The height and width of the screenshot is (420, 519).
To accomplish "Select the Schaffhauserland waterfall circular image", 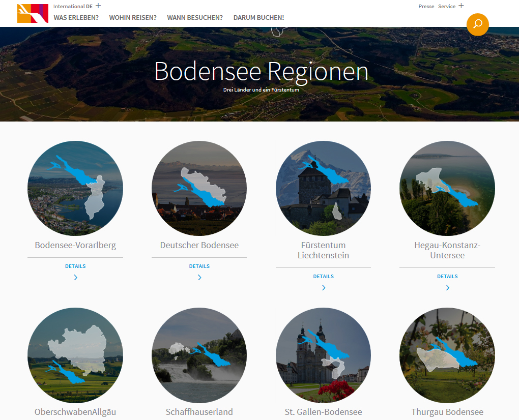I will point(199,355).
